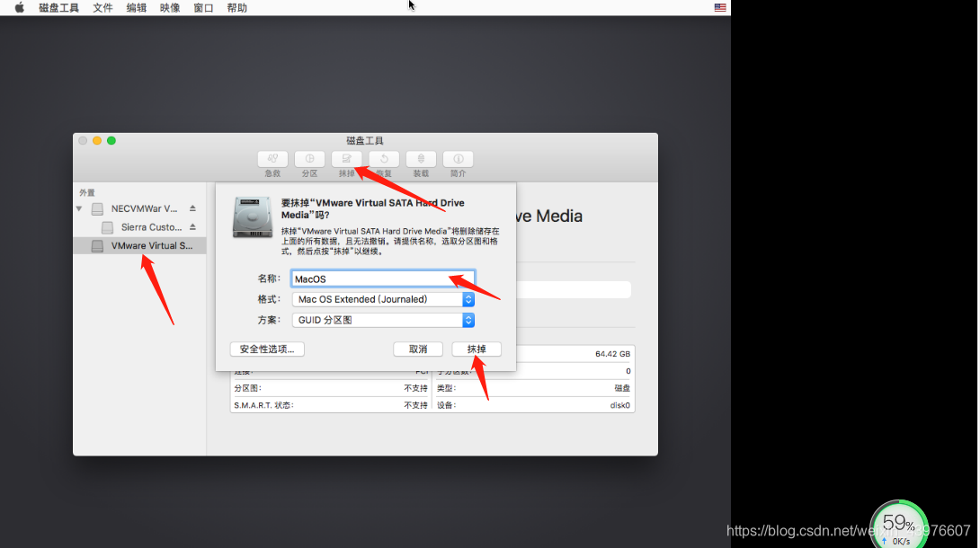The height and width of the screenshot is (548, 980).
Task: Open the 映像 menu
Action: tap(170, 8)
